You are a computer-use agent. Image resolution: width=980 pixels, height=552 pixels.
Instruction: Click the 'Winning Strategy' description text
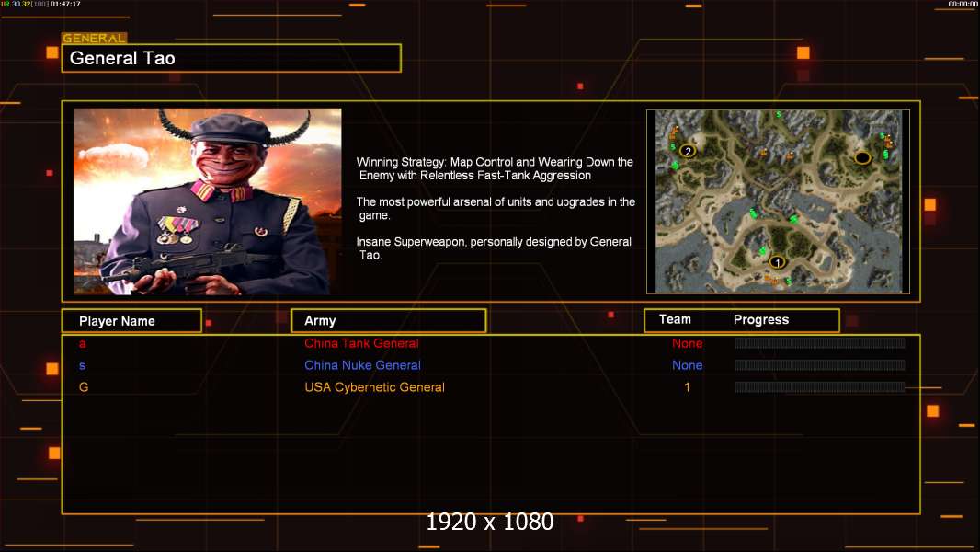pos(495,168)
